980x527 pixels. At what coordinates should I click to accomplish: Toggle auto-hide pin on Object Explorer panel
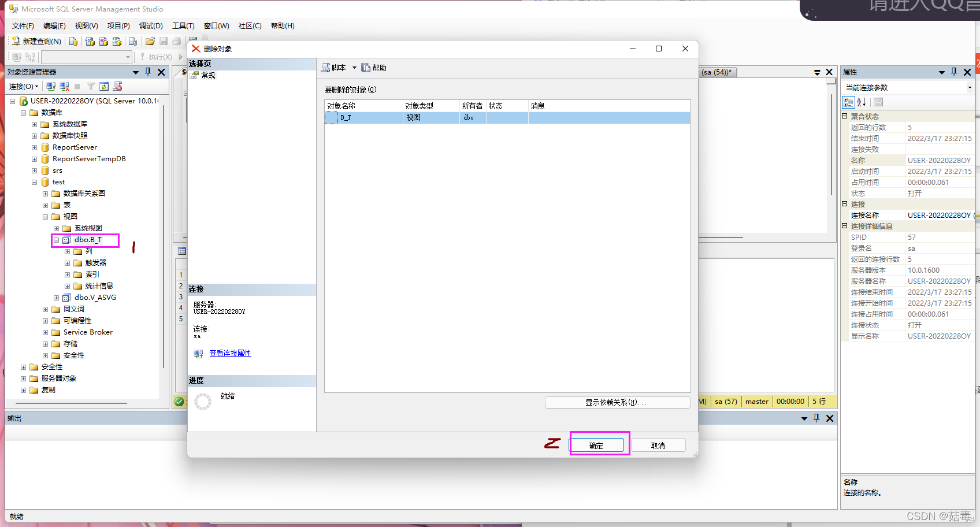pyautogui.click(x=148, y=72)
